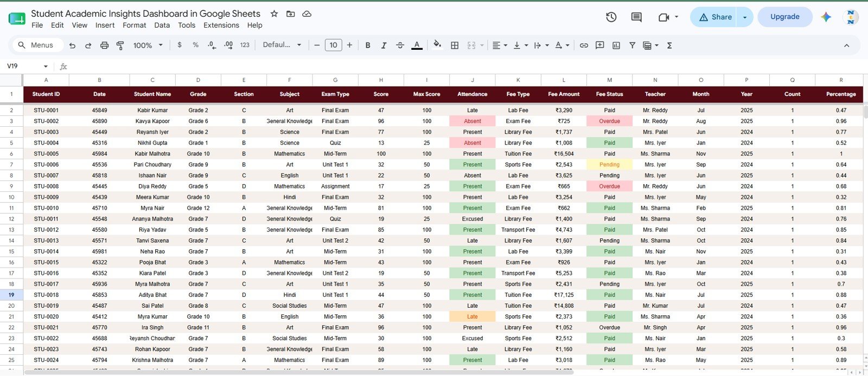
Task: Insert link icon in toolbar
Action: [x=584, y=46]
